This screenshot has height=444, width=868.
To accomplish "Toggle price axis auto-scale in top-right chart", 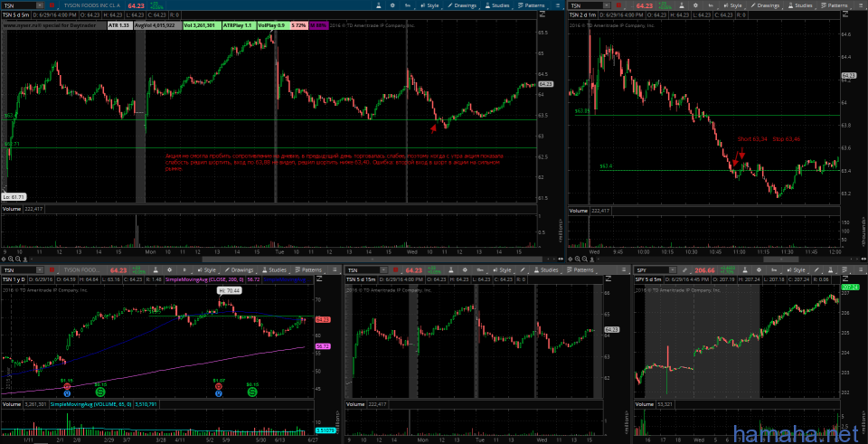I will 844,14.
